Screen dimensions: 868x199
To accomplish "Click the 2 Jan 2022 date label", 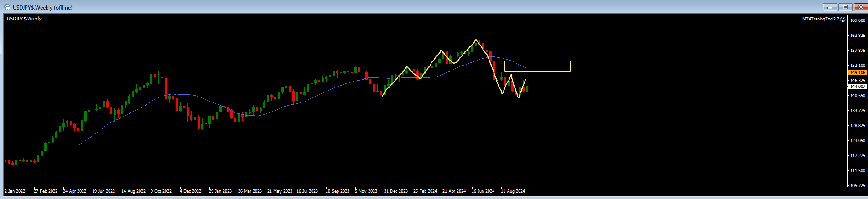I will pos(16,191).
